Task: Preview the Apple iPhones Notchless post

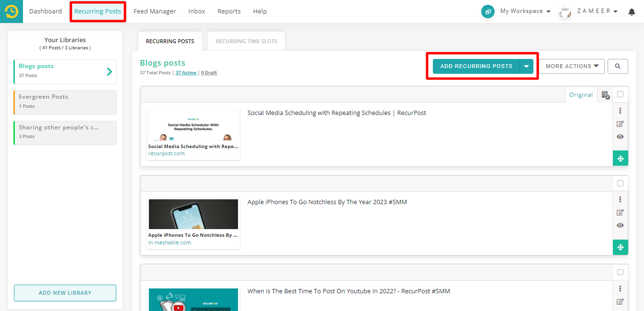Action: coord(620,225)
